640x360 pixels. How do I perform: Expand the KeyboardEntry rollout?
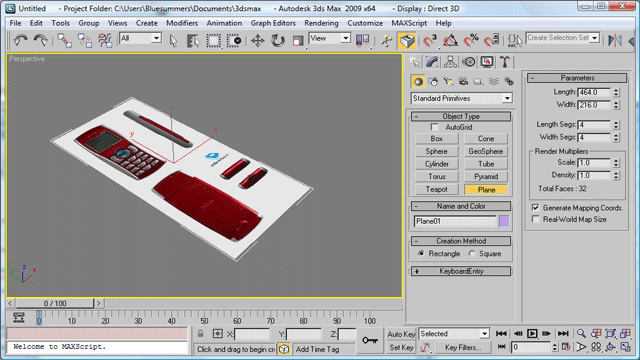[x=461, y=271]
